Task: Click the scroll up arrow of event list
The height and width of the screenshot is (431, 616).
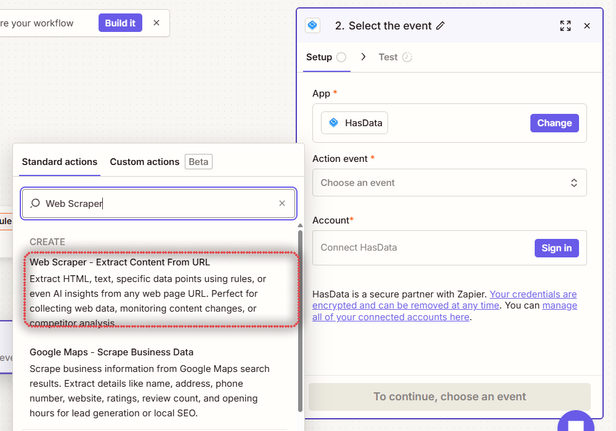Action: (300, 226)
